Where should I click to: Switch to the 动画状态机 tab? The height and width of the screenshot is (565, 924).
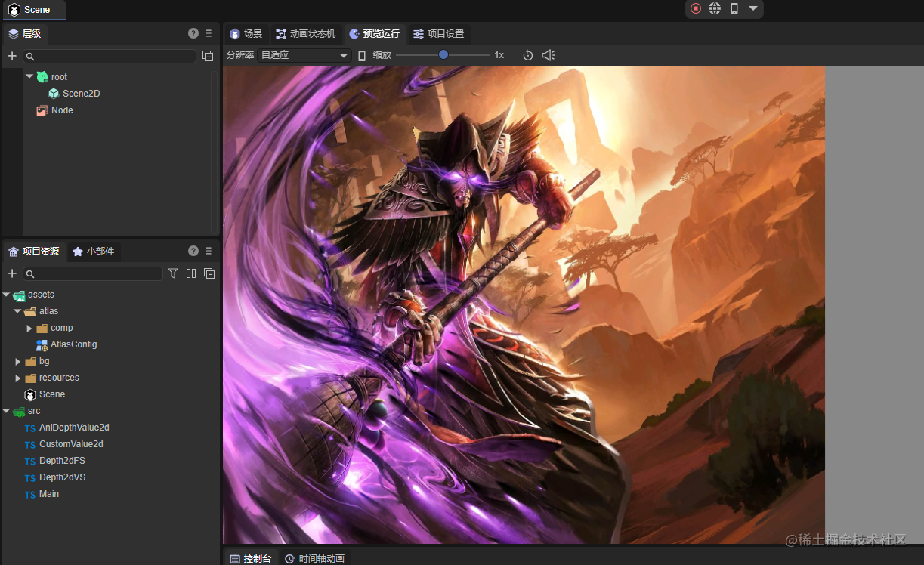[x=305, y=34]
